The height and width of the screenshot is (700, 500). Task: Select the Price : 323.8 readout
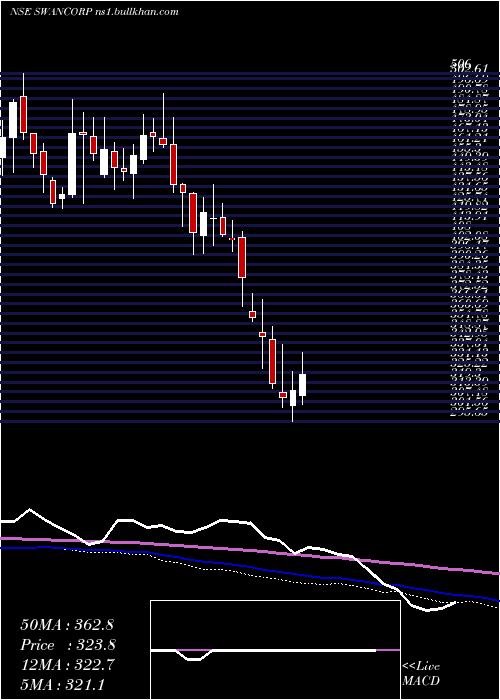tap(68, 645)
